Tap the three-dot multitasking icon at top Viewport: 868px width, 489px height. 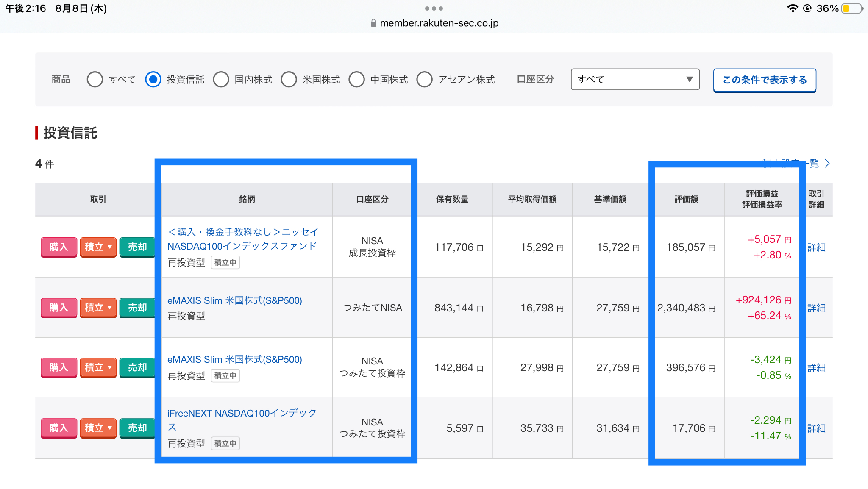coord(434,8)
